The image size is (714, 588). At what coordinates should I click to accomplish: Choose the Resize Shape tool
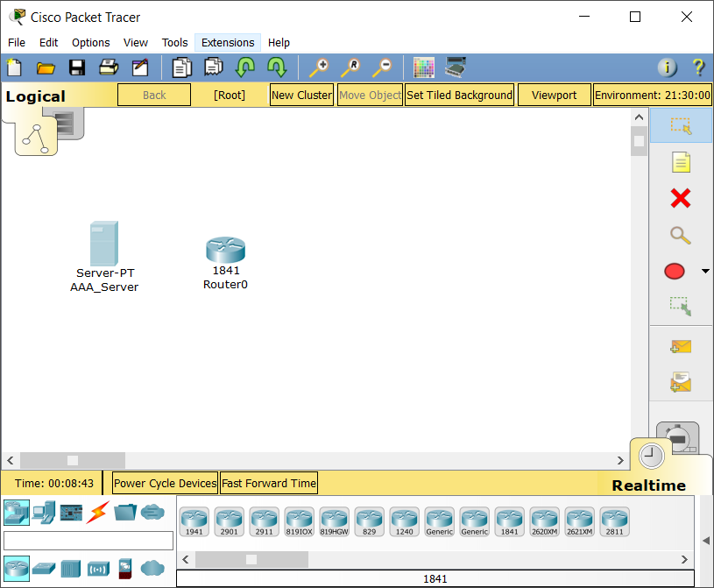(x=681, y=306)
